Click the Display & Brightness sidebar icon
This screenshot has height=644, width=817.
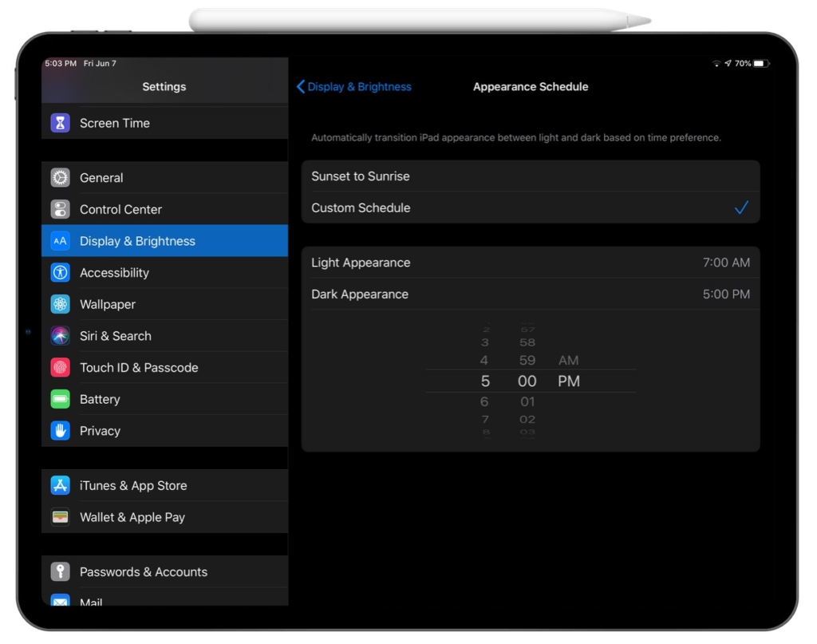[x=59, y=240]
